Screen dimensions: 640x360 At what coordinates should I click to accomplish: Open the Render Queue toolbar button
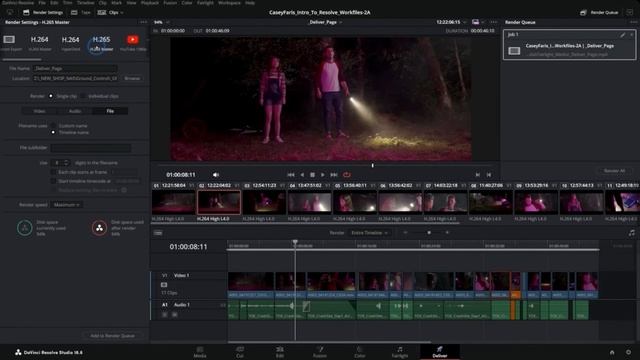point(599,13)
